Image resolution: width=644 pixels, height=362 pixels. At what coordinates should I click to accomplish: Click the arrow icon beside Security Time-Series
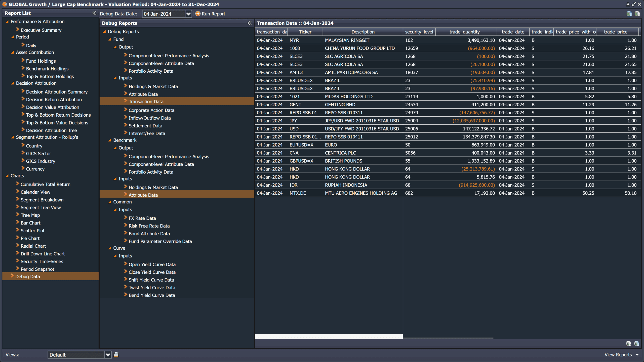click(x=18, y=261)
